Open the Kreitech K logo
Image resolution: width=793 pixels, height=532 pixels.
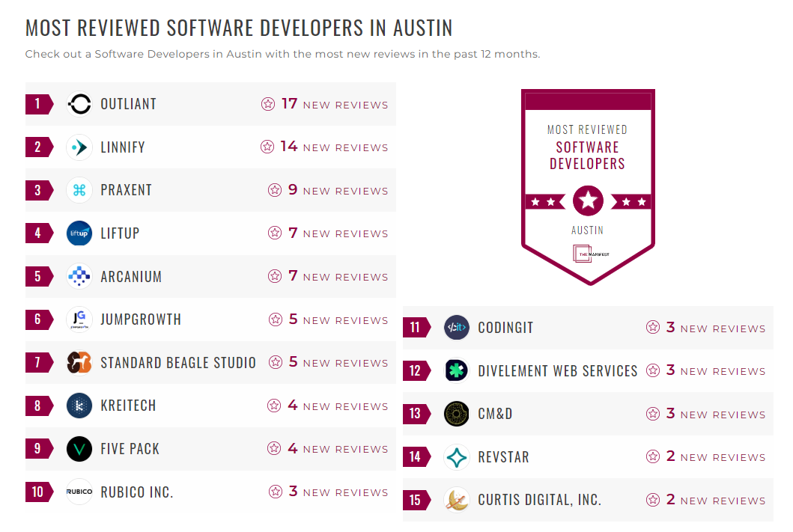pyautogui.click(x=79, y=406)
